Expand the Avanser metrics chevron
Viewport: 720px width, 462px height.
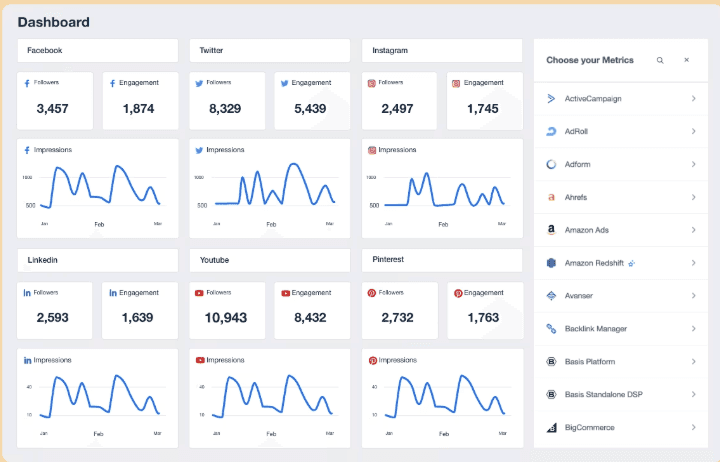coord(693,295)
